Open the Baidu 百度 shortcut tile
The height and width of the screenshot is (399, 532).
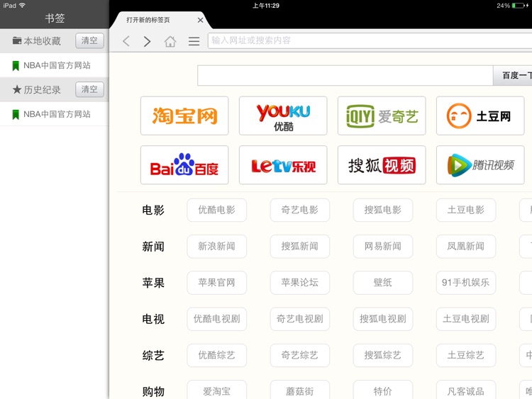184,164
